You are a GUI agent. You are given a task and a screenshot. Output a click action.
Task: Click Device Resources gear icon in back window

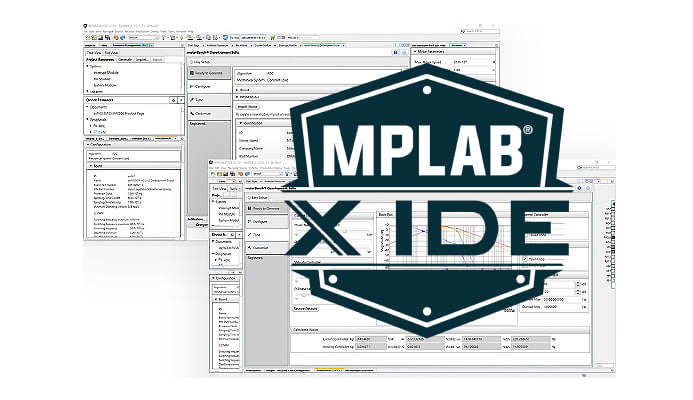coord(173,100)
